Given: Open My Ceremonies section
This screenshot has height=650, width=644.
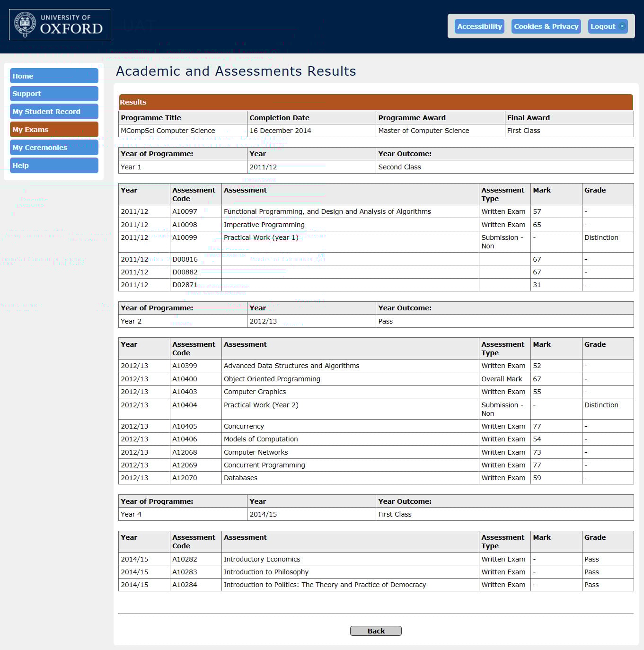Looking at the screenshot, I should [54, 148].
